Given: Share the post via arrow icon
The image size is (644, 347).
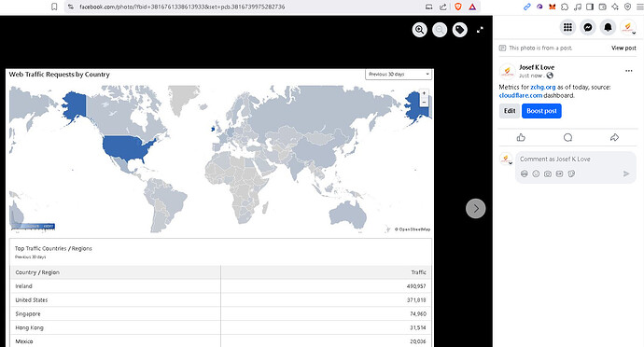Looking at the screenshot, I should tap(614, 137).
